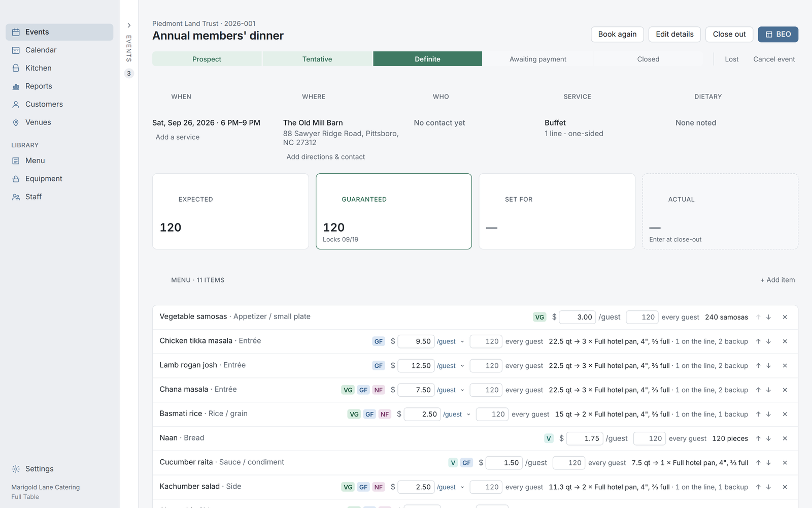Screen dimensions: 812x508
Task: Select the Guaranteed count card
Action: click(394, 211)
